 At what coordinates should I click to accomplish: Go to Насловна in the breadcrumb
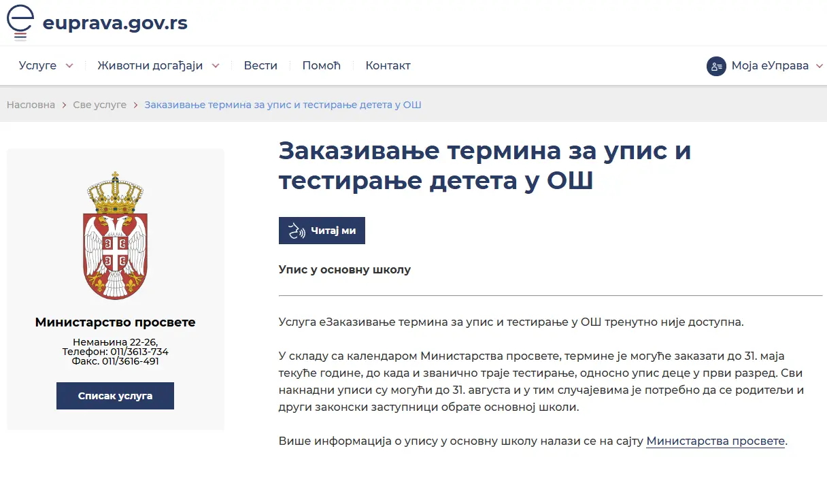pyautogui.click(x=31, y=105)
